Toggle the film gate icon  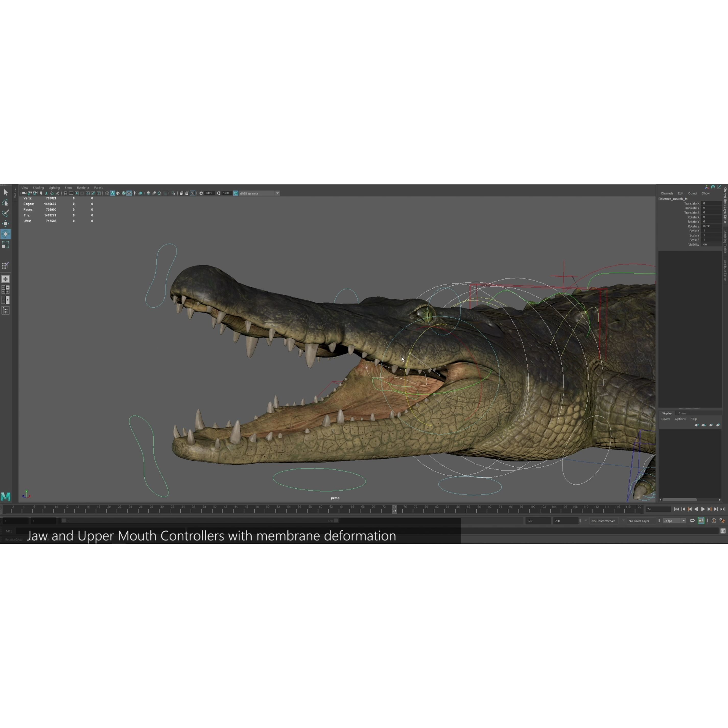[71, 193]
